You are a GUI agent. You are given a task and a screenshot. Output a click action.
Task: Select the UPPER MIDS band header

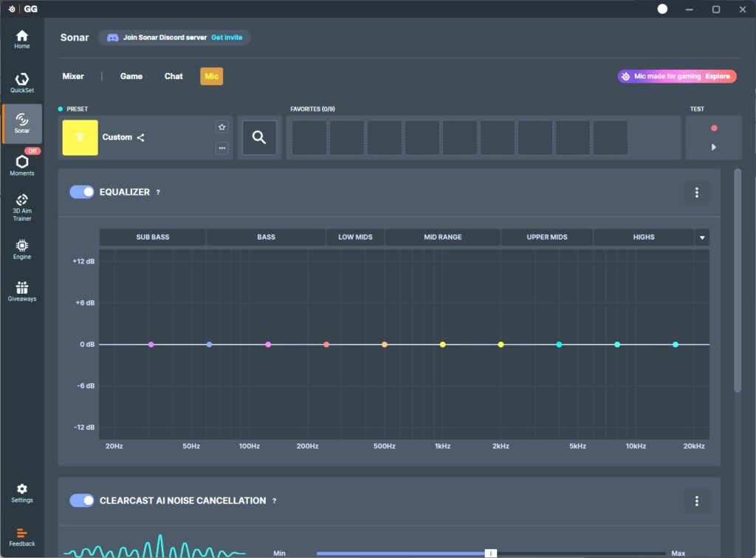[547, 237]
